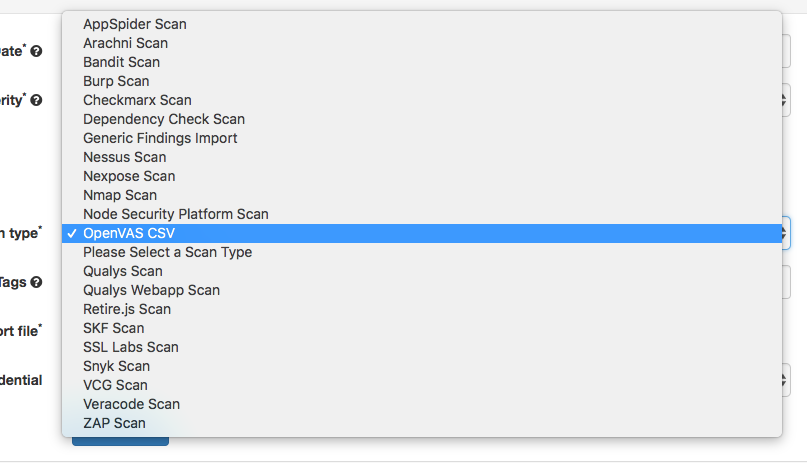Select Burp Scan scan type
The image size is (807, 463).
click(116, 81)
